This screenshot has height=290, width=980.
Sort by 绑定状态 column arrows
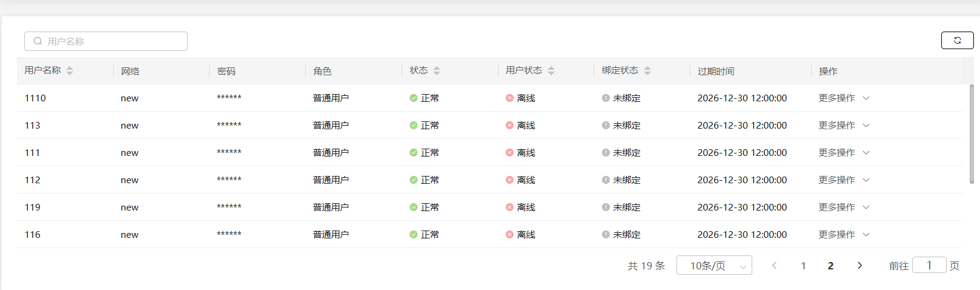click(647, 71)
